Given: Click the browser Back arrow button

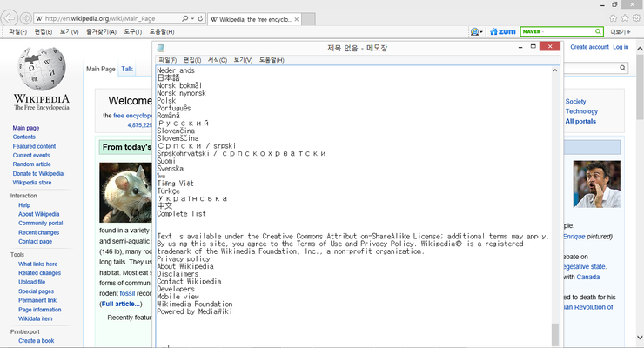Looking at the screenshot, I should (11, 17).
